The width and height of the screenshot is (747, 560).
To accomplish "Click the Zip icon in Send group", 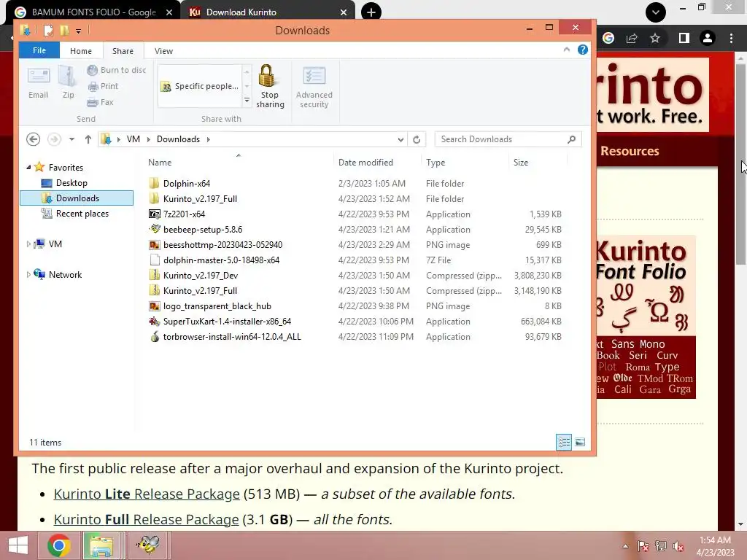I will pyautogui.click(x=68, y=82).
